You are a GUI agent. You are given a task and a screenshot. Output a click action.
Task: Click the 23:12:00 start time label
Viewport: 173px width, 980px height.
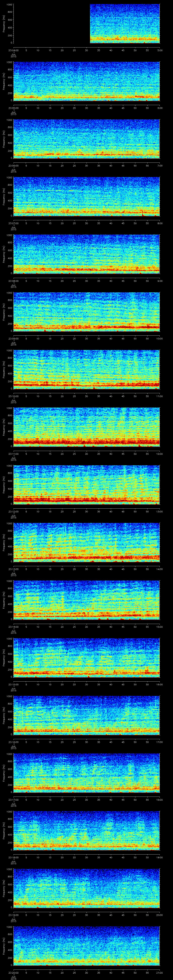[13, 511]
